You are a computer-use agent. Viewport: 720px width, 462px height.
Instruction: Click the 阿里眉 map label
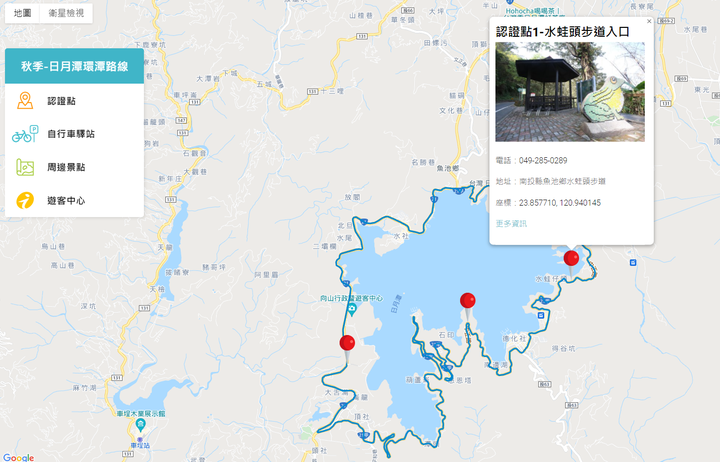tap(267, 275)
